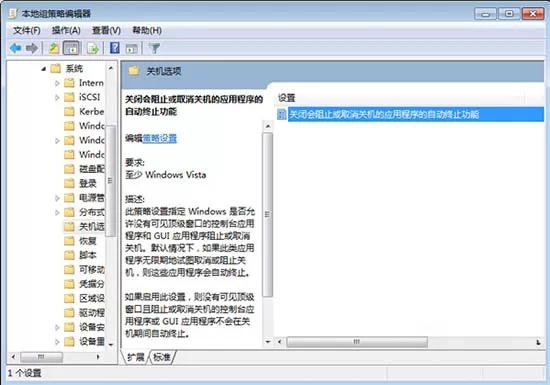Click the settings list horizontal scrollbar thumb
Screen dimensions: 550x385
[357, 342]
